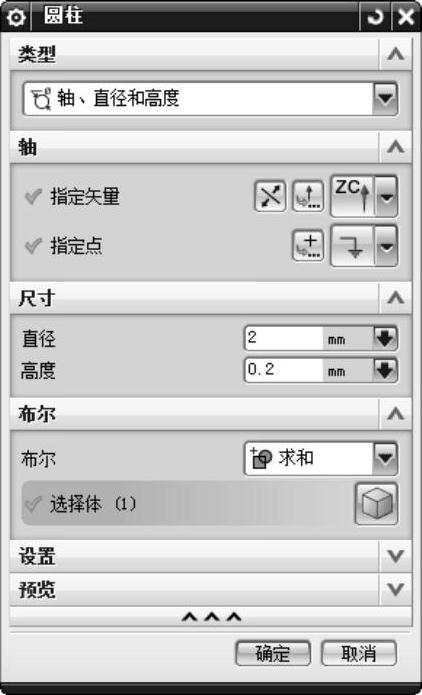Click the reset dialog arrow icon
The image size is (422, 695).
375,17
